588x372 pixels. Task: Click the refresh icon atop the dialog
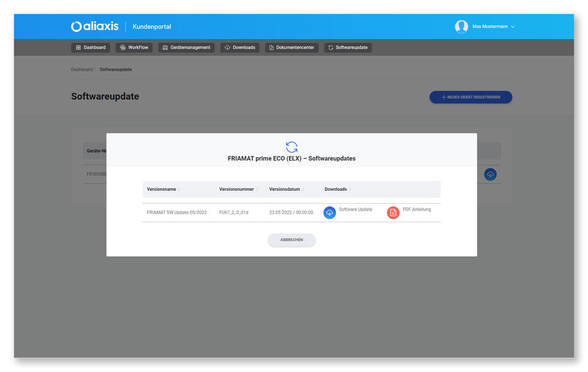[292, 147]
